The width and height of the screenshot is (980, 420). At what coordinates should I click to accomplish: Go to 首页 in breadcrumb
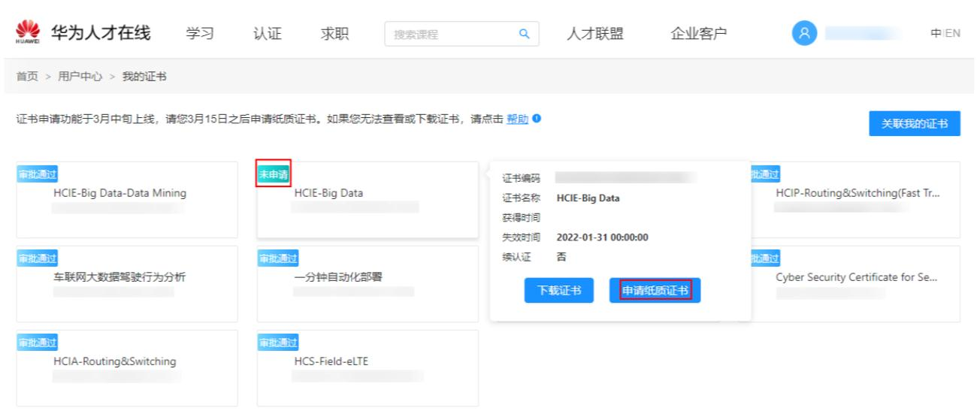pyautogui.click(x=28, y=77)
